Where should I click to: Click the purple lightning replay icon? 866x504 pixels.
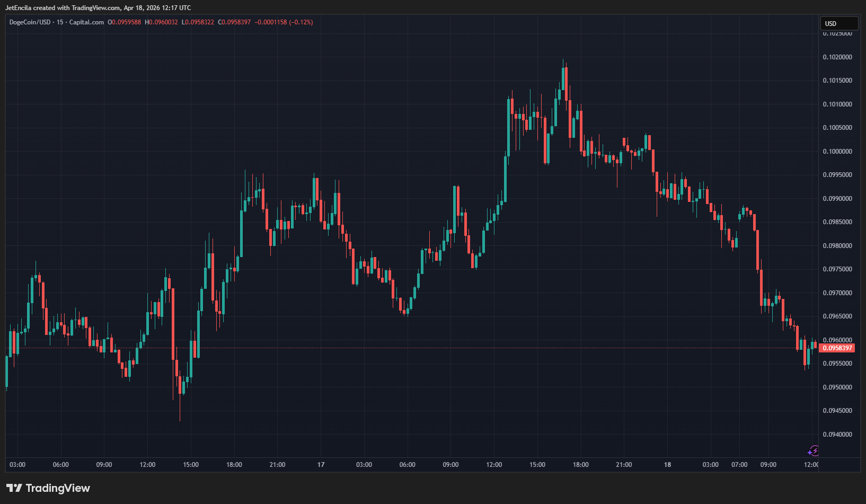pyautogui.click(x=813, y=451)
